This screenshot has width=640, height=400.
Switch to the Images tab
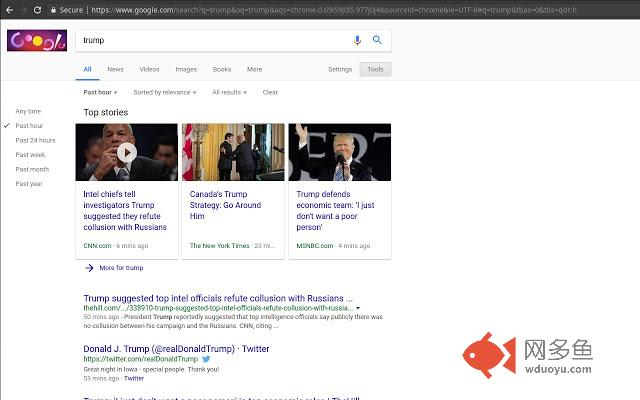(x=186, y=69)
